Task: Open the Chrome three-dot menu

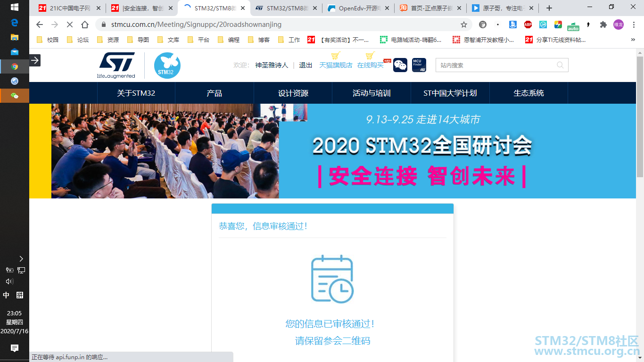Action: (634, 25)
